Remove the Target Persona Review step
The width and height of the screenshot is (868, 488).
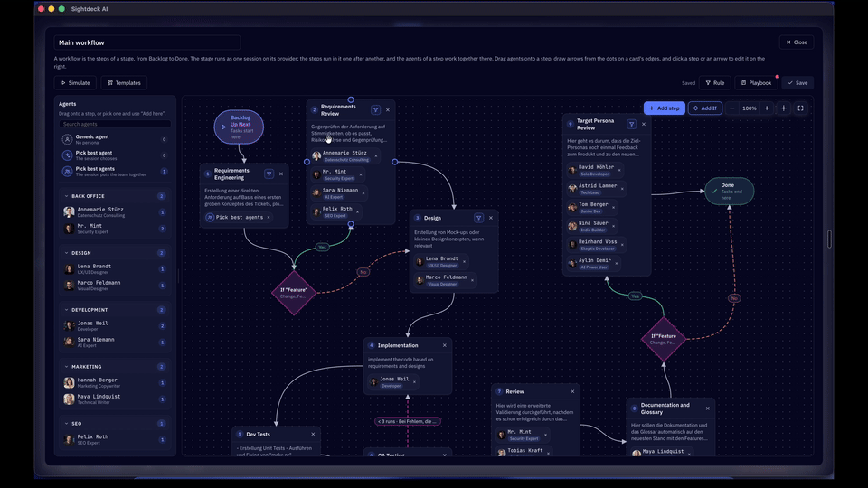tap(644, 124)
